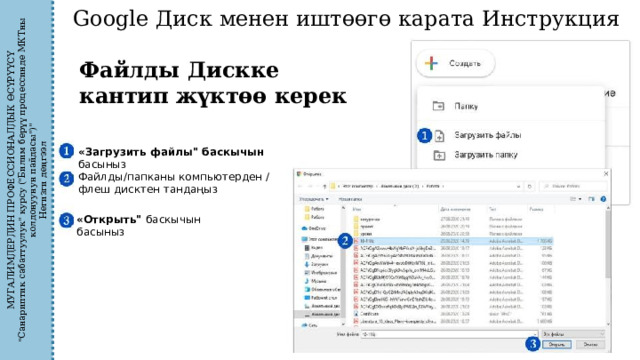640x360 pixels.
Task: Open the Изображения folder in the sidebar
Action: pyautogui.click(x=321, y=273)
